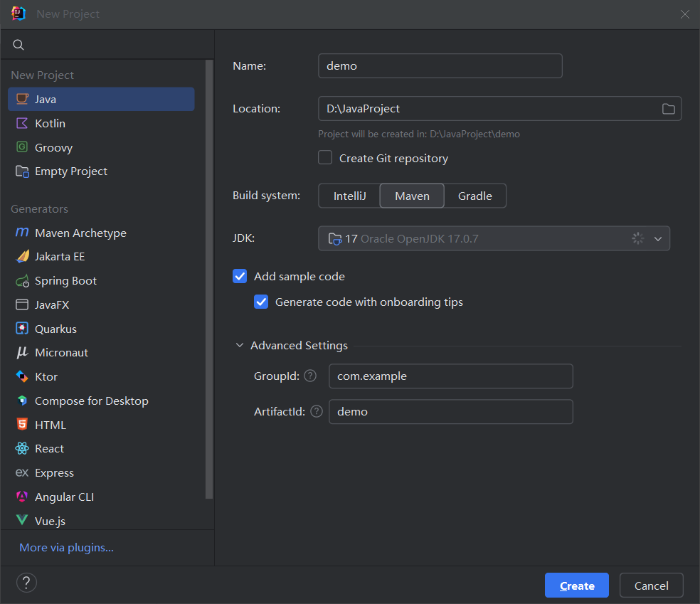Click the browse folder icon in Location

point(668,109)
